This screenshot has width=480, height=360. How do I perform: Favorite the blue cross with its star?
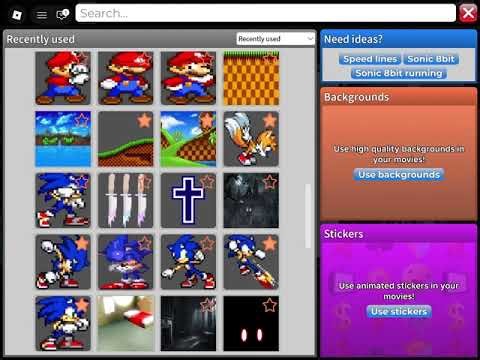(207, 182)
